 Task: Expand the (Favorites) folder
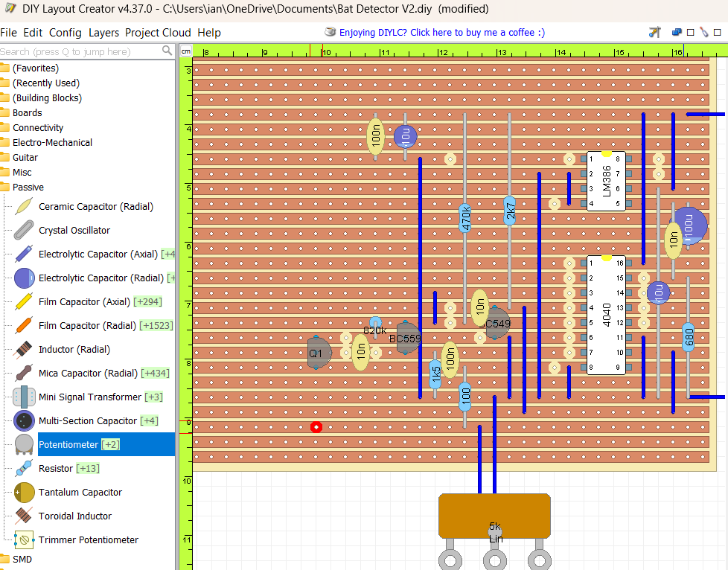point(4,68)
